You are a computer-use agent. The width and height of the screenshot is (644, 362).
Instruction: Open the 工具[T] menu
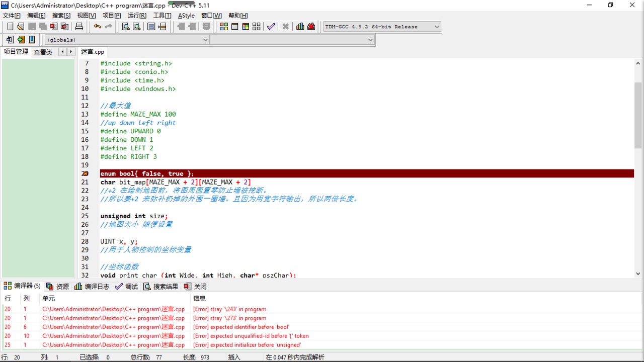click(x=162, y=16)
